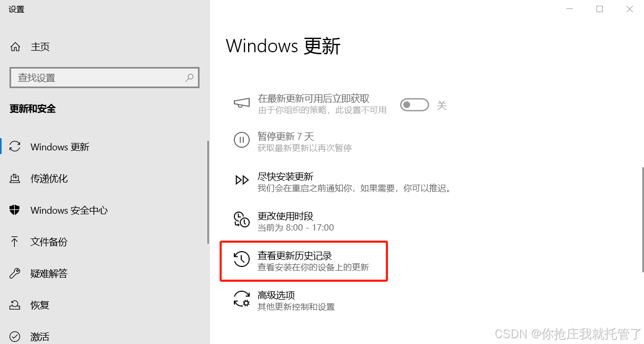Click the magnifier icon in the search box

pyautogui.click(x=190, y=78)
